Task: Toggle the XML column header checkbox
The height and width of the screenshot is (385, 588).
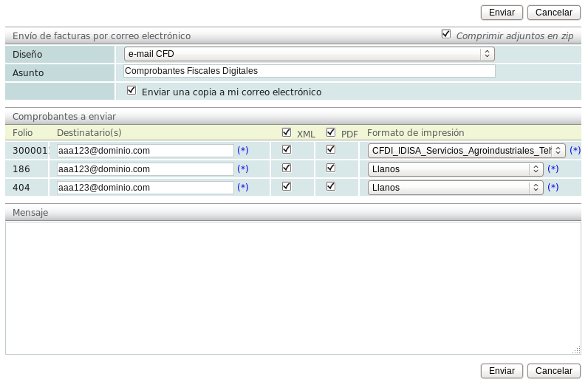Action: point(287,132)
